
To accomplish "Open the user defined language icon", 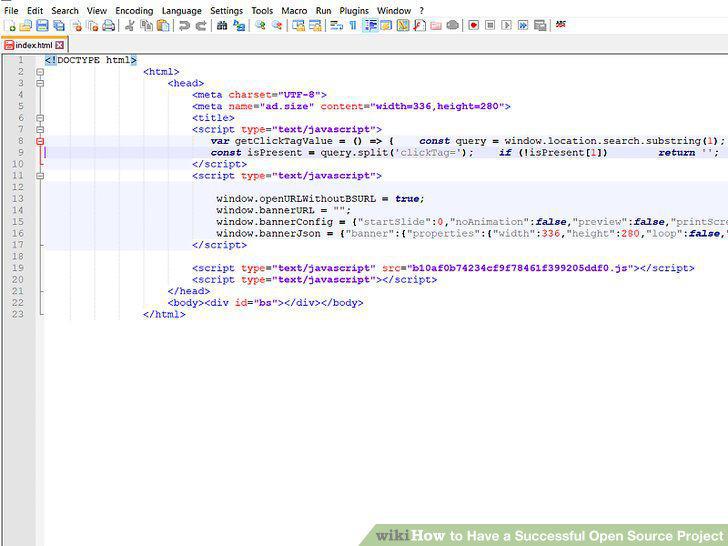I will pyautogui.click(x=386, y=26).
